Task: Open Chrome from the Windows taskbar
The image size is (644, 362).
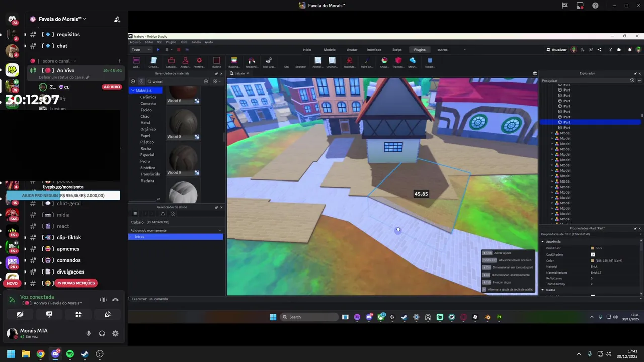Action: click(x=41, y=354)
